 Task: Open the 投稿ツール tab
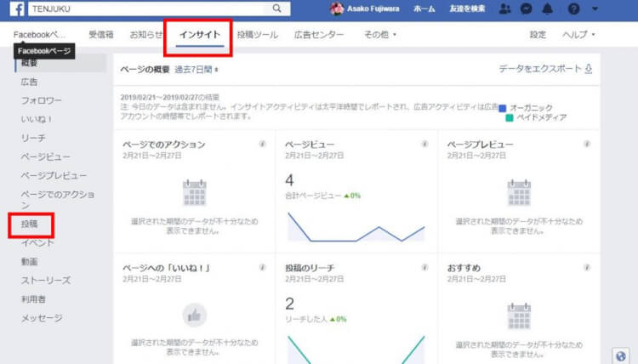[x=258, y=35]
